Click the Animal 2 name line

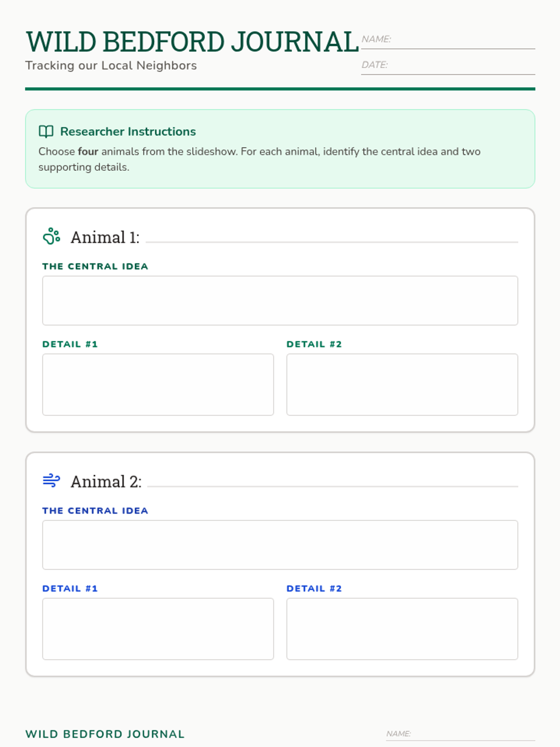333,486
